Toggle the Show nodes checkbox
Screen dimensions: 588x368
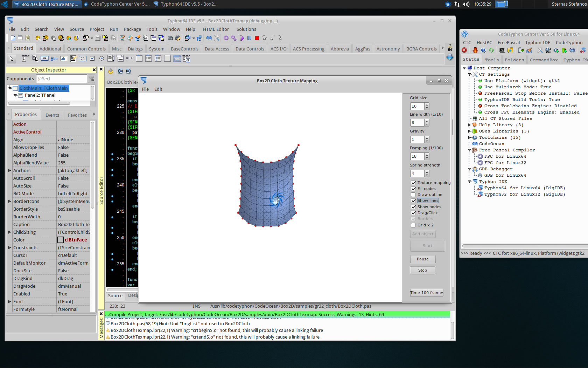(413, 207)
